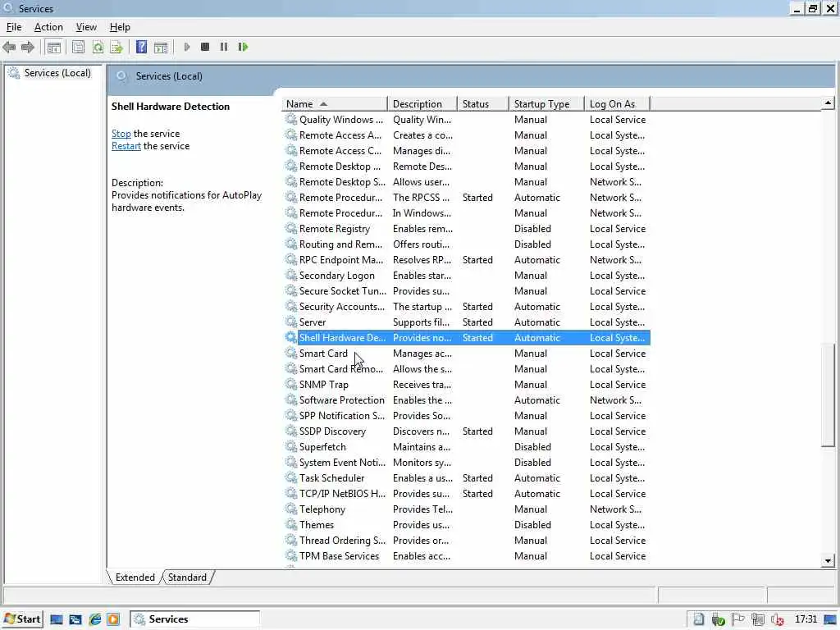The height and width of the screenshot is (630, 840).
Task: Select the Shell Hardware Detection row
Action: [x=466, y=337]
